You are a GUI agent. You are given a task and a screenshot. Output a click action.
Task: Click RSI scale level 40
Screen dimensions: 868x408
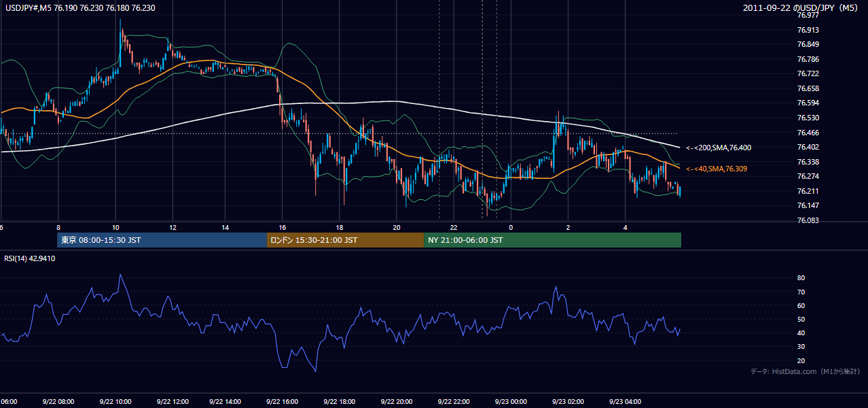(801, 333)
